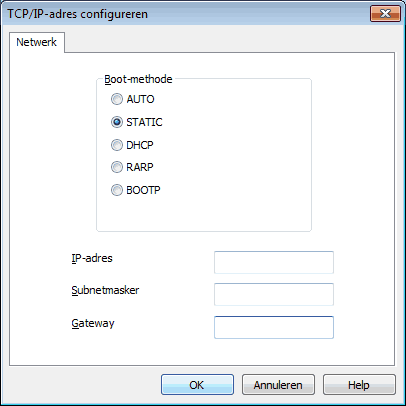Click the RARP text label
Image resolution: width=406 pixels, height=406 pixels.
pyautogui.click(x=140, y=167)
